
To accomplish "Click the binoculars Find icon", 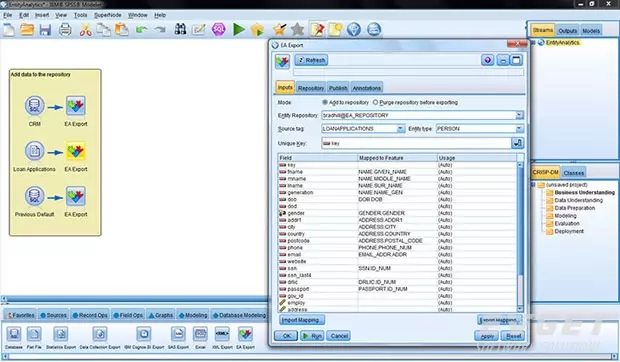I will (180, 29).
